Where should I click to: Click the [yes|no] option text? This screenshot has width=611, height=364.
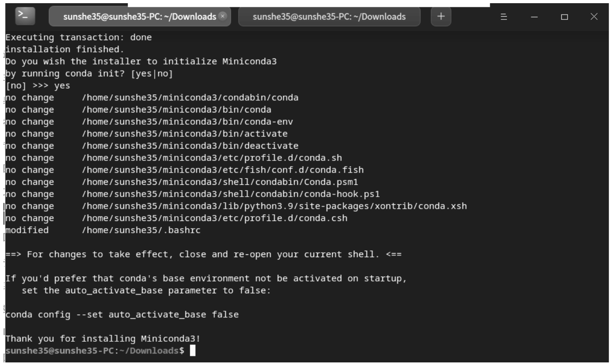[x=152, y=74]
